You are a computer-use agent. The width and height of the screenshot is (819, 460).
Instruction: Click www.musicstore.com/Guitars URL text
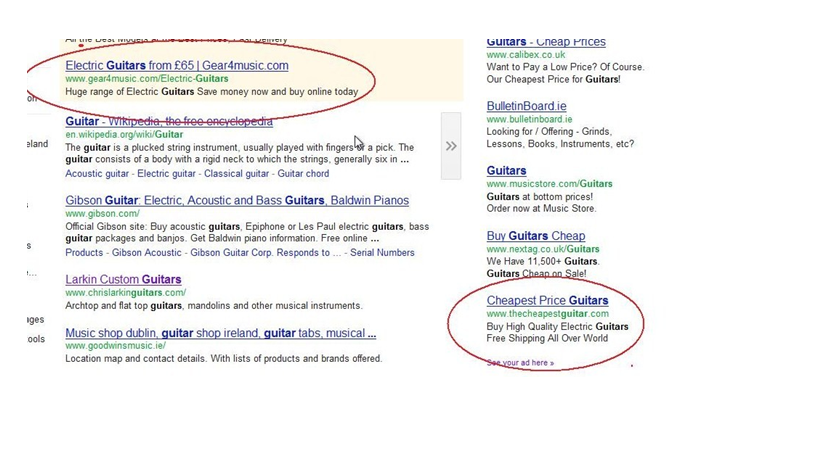pos(549,184)
